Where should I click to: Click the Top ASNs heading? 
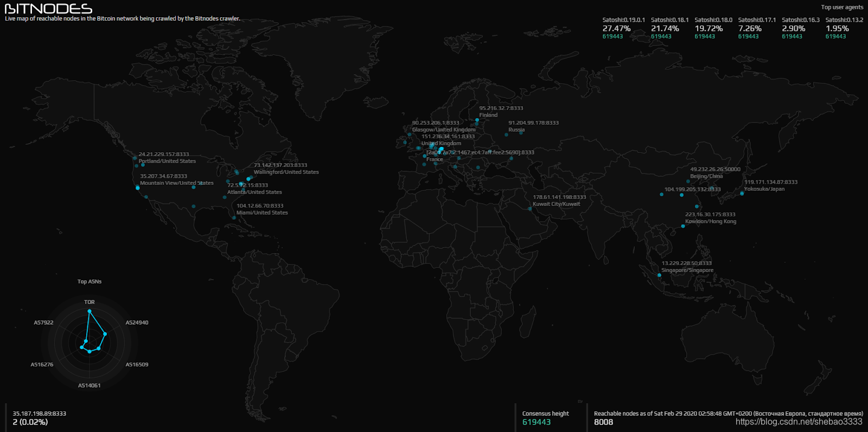(x=90, y=281)
